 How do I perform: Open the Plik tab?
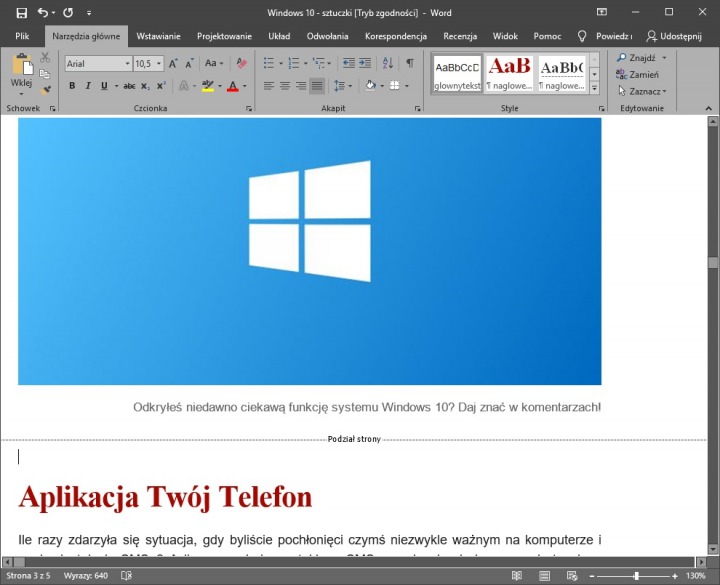22,36
